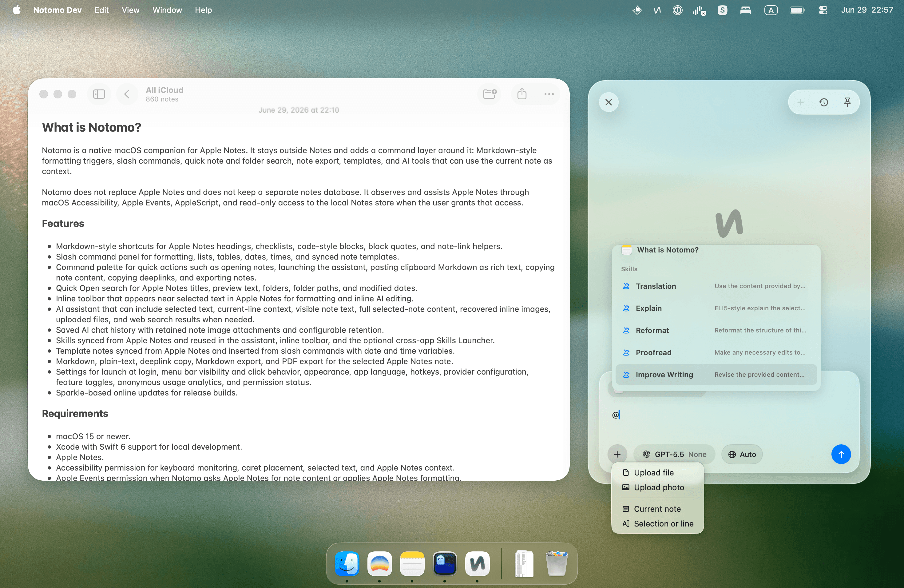Select Current note from attachment menu
This screenshot has width=904, height=588.
point(657,509)
